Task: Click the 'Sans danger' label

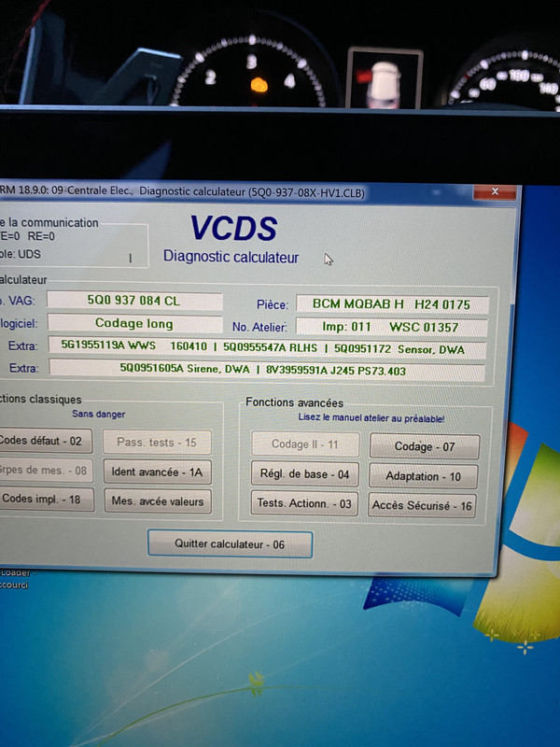Action: [99, 414]
